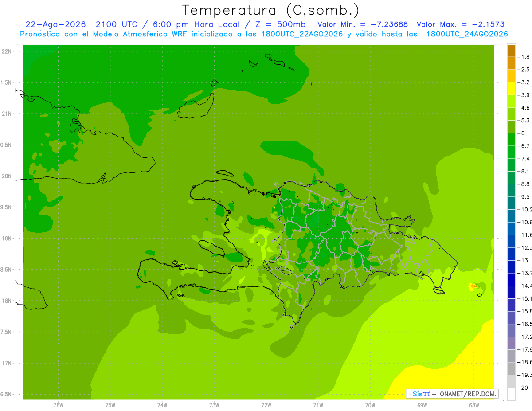The height and width of the screenshot is (411, 532).
Task: Click the 68W longitude axis label
Action: pyautogui.click(x=474, y=405)
